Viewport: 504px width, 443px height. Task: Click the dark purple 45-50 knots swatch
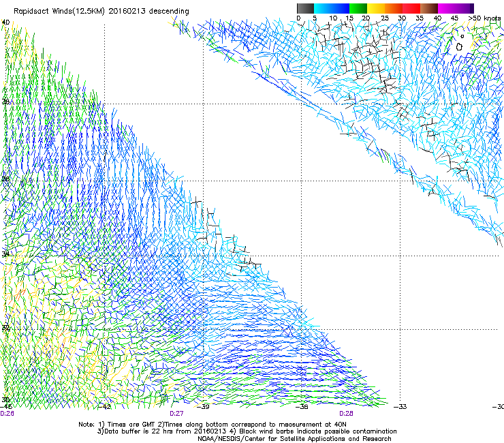point(464,8)
